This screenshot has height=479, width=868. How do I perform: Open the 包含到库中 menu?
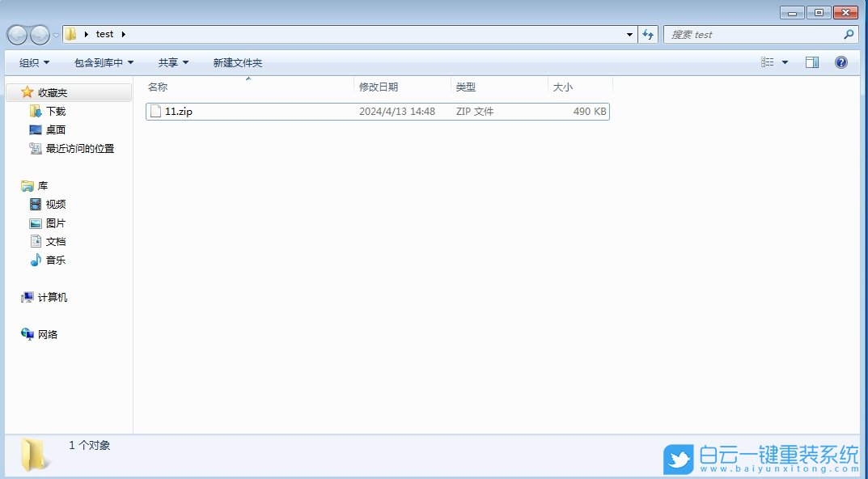click(x=99, y=61)
